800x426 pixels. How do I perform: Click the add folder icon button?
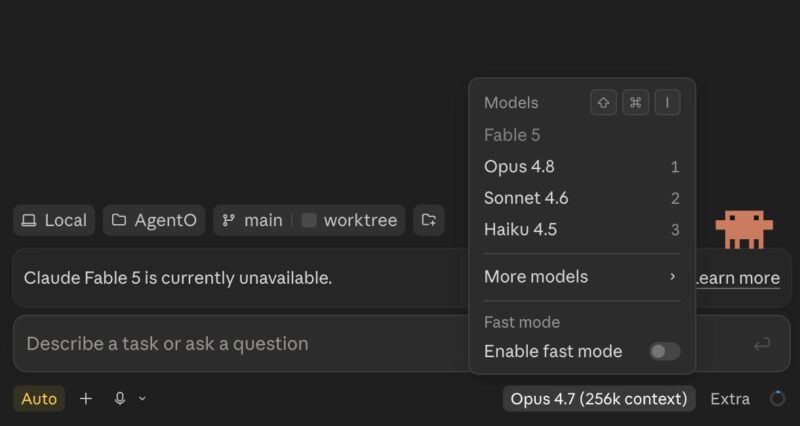pos(429,220)
